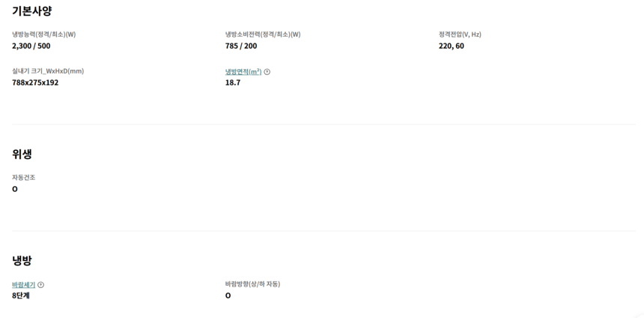This screenshot has height=318, width=644.
Task: Click the 8단계 wind strength value
Action: click(x=21, y=295)
